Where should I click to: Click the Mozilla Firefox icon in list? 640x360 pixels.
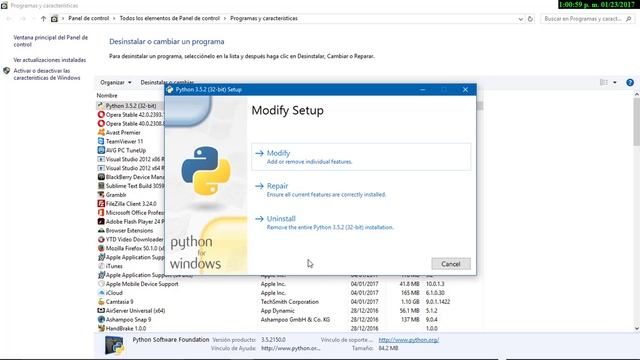pos(101,248)
